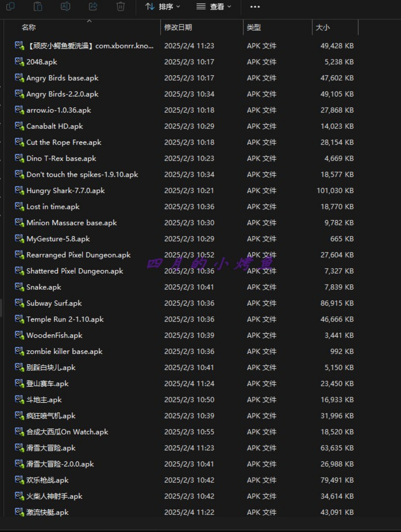The width and height of the screenshot is (401, 532).
Task: Select file name 滑雪大冒险-2.0.0.apk
Action: point(60,464)
